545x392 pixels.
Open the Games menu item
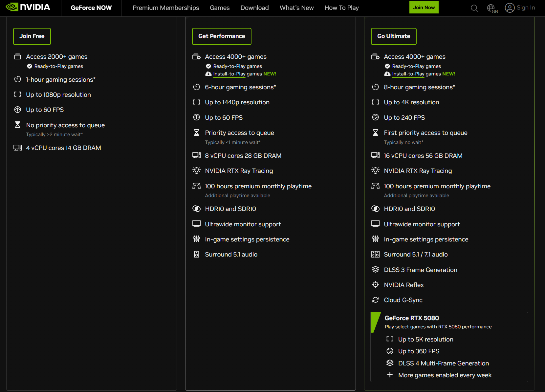pyautogui.click(x=220, y=8)
